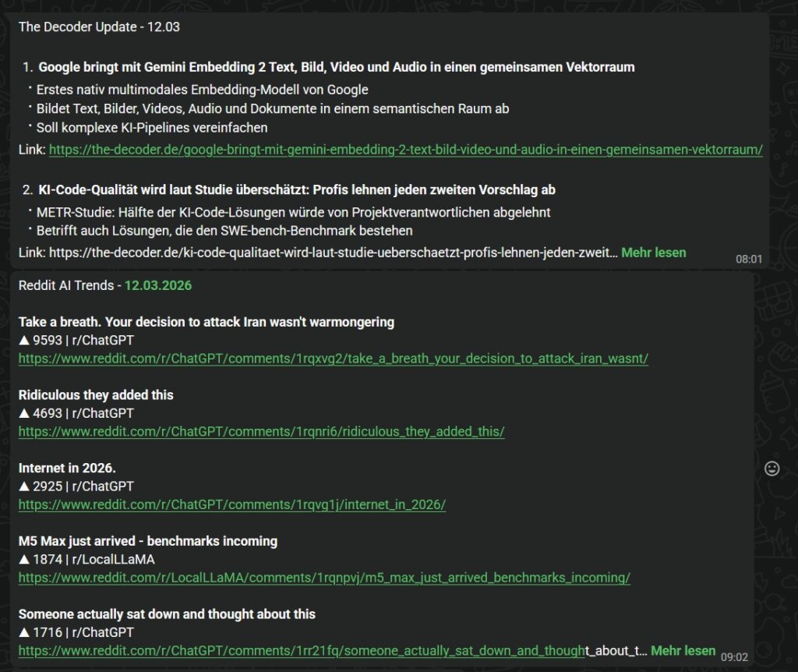Open the take_a_breath Reddit link
The image size is (798, 672).
333,359
